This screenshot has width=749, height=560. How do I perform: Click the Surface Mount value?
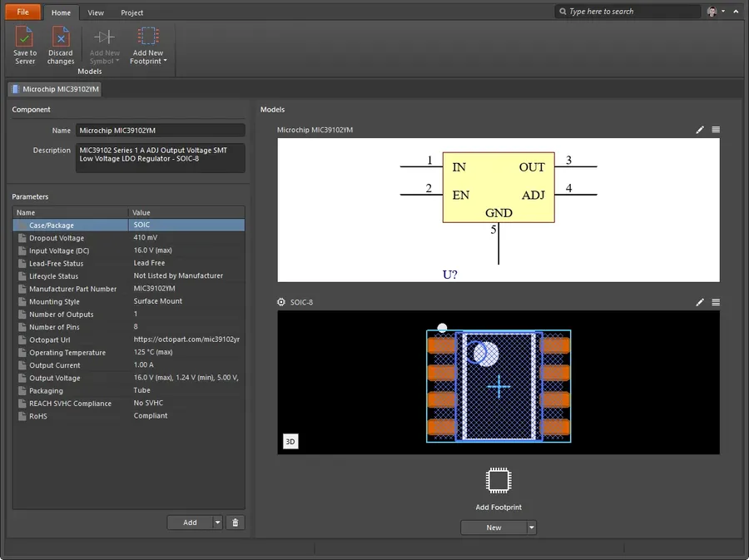pyautogui.click(x=157, y=301)
